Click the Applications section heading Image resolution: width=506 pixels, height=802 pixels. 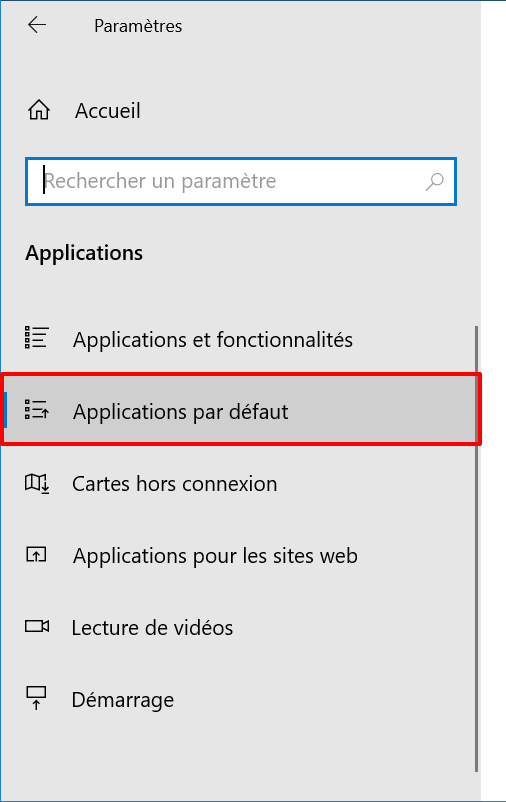click(84, 253)
